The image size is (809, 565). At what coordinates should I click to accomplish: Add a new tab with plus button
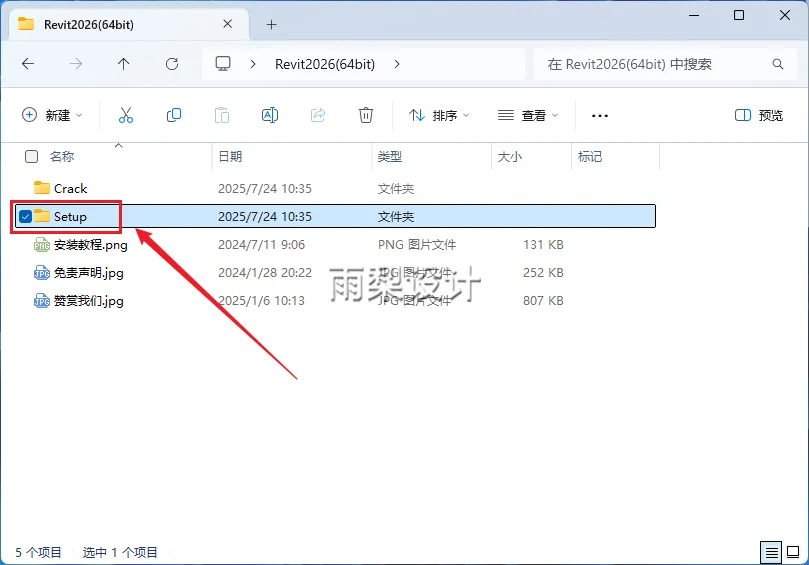[x=271, y=24]
